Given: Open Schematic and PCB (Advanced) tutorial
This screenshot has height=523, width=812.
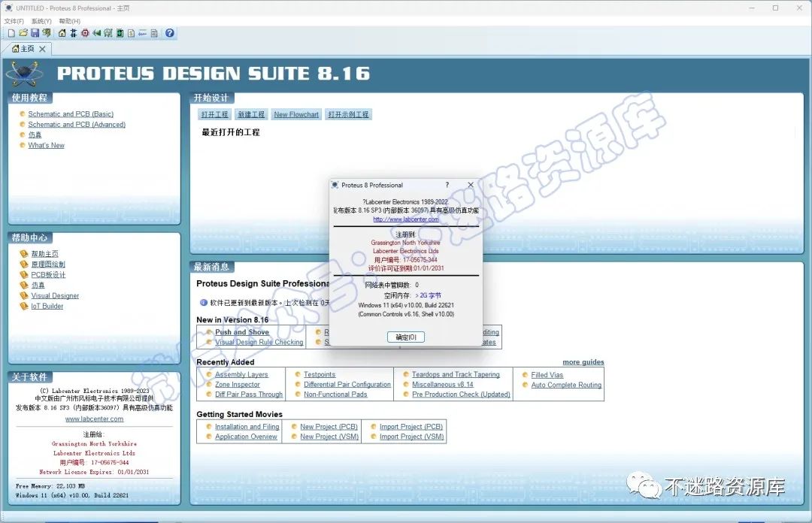Looking at the screenshot, I should click(77, 124).
